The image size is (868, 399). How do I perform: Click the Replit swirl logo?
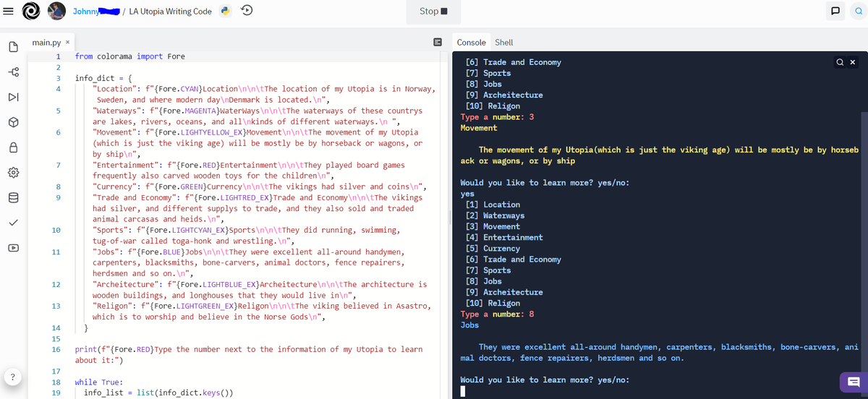coord(31,11)
